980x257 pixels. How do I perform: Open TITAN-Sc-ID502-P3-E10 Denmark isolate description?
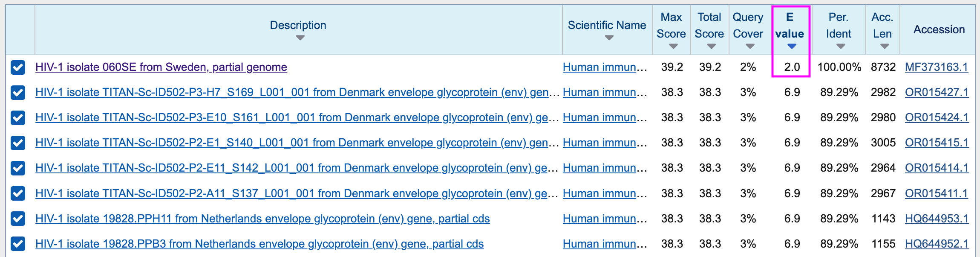click(x=292, y=117)
